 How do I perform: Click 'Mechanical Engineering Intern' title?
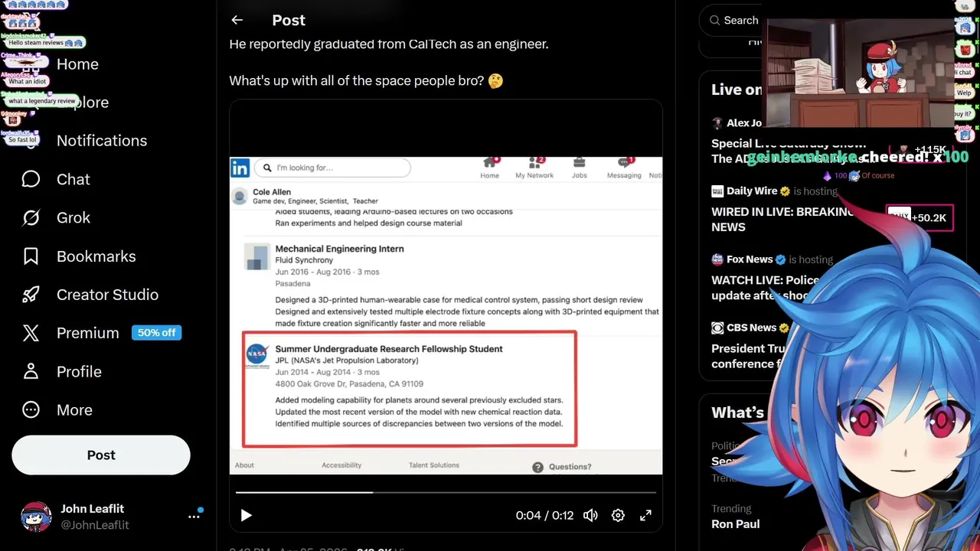point(339,249)
